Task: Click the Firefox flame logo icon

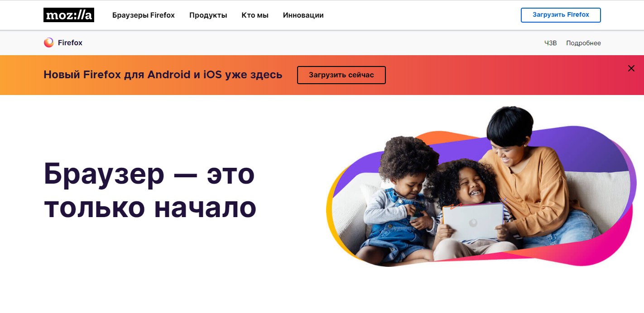Action: [48, 43]
